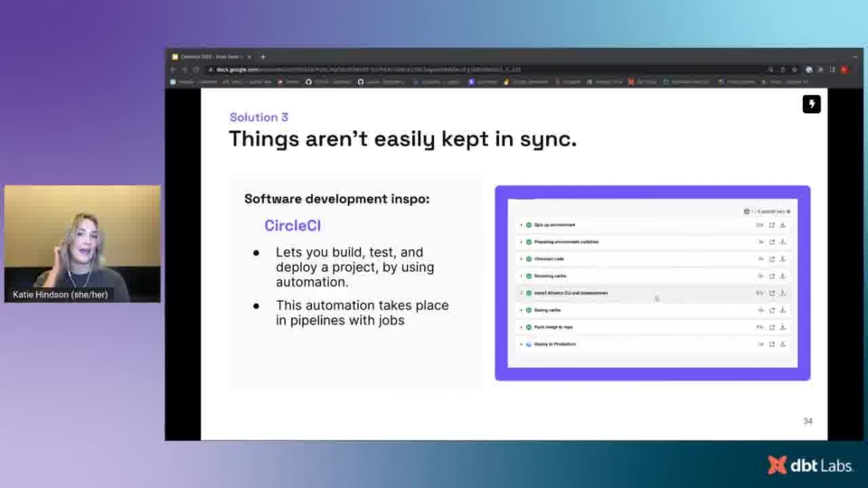Open Push image to repo output in new tab
868x488 pixels.
coord(771,327)
